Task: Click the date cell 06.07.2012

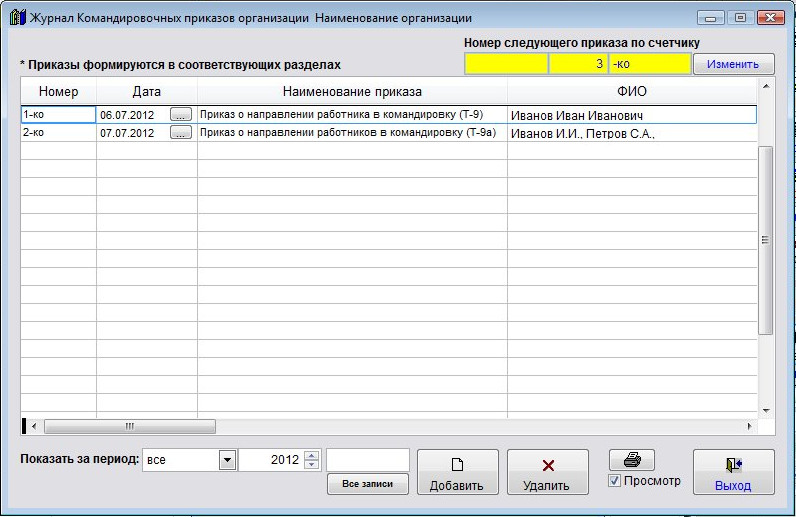Action: tap(133, 115)
